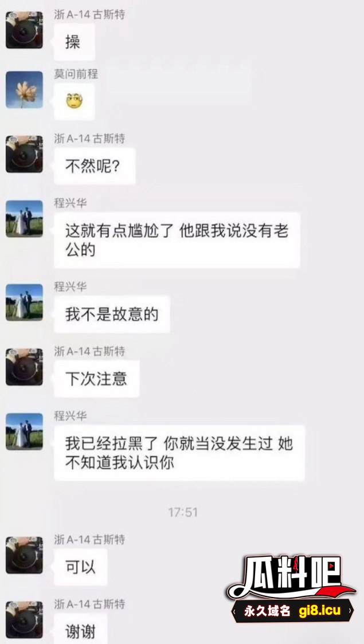The image size is (364, 644).
Task: Open the wedding photo avatar beside 这就有点尴尬了
Action: 24,218
